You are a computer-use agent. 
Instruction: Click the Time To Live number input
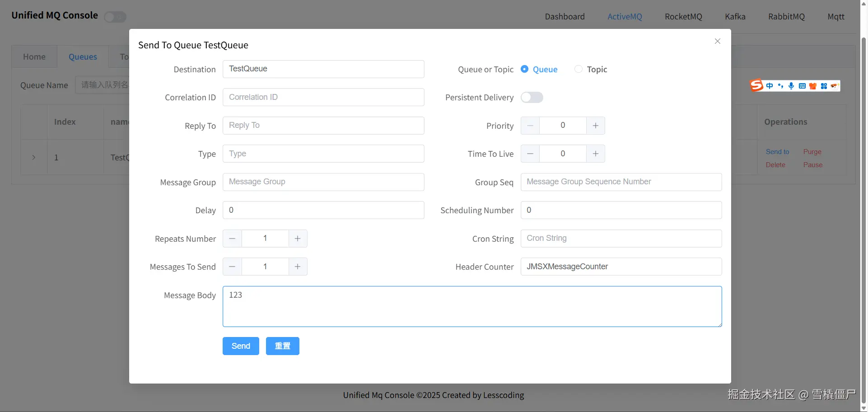pos(563,154)
